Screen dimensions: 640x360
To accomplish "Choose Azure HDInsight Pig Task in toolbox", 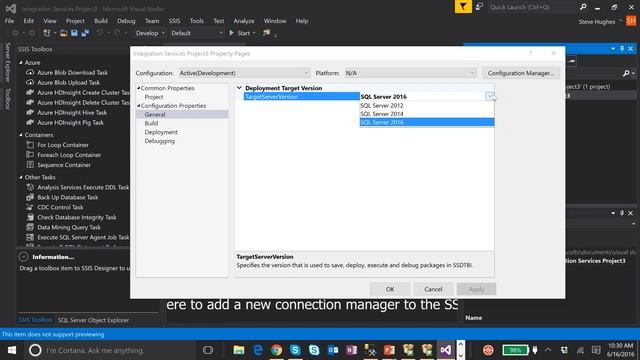I will [x=70, y=122].
